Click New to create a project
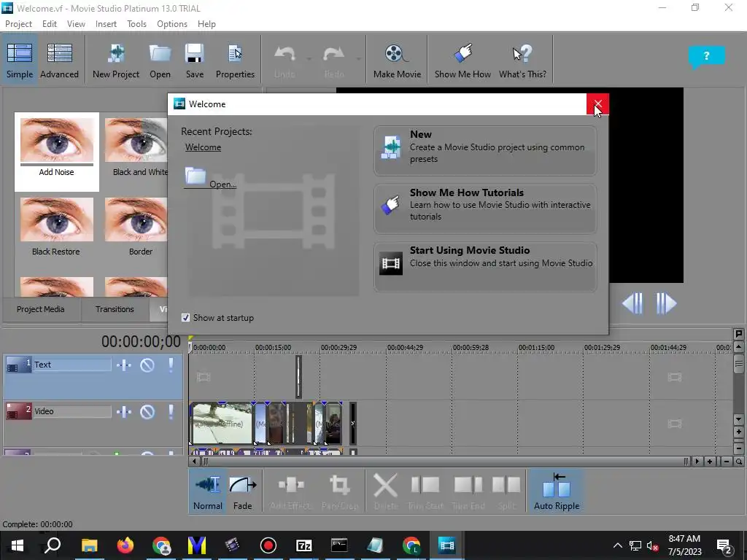This screenshot has width=747, height=560. click(x=485, y=150)
